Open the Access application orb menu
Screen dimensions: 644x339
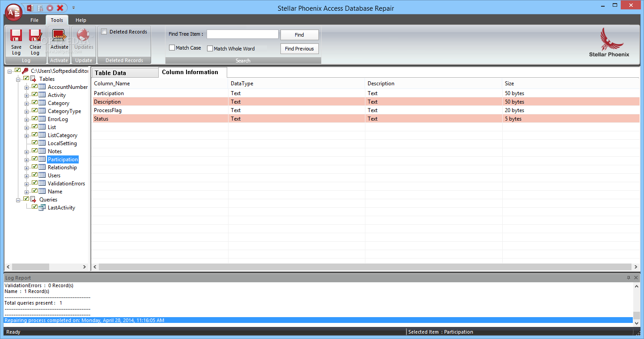click(14, 12)
